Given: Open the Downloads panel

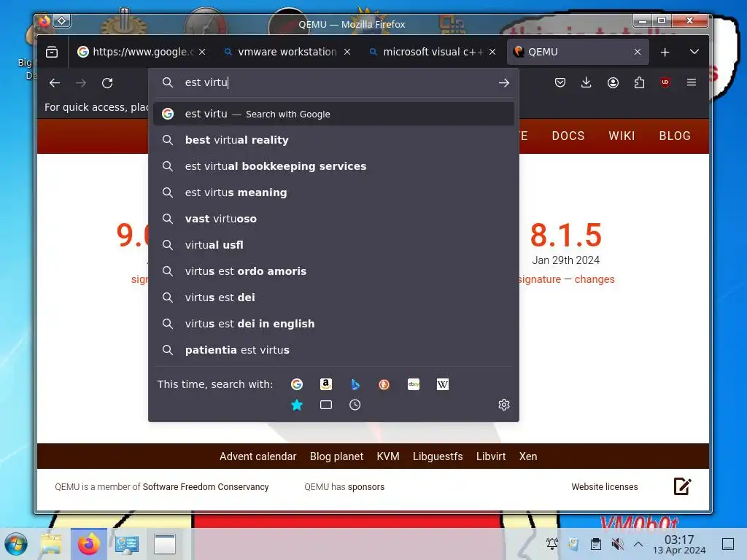Looking at the screenshot, I should click(587, 82).
